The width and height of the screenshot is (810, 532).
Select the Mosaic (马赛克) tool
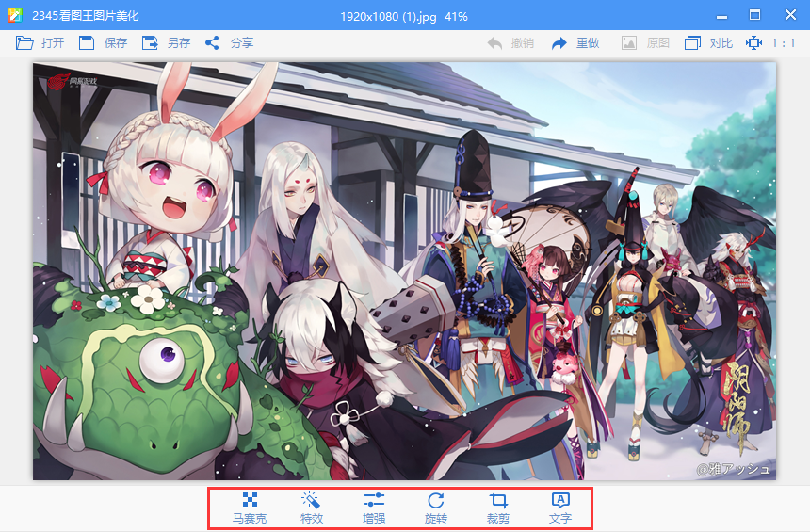[x=250, y=508]
